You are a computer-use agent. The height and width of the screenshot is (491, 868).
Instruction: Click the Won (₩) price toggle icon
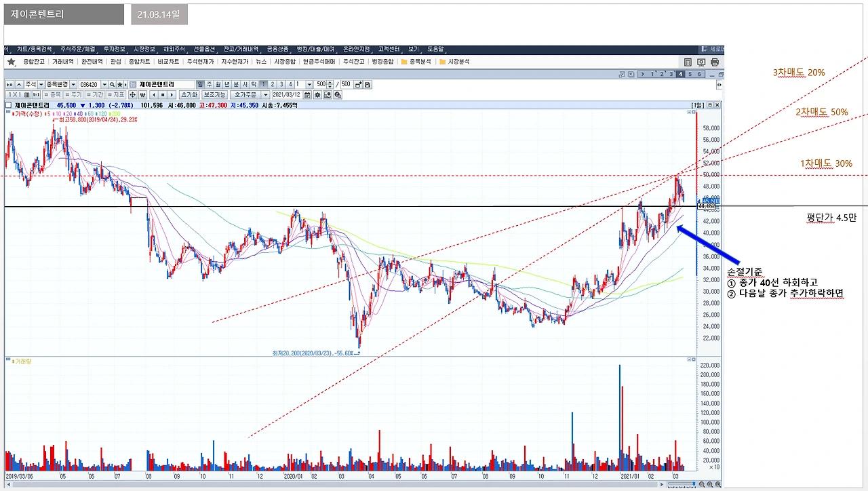click(x=142, y=95)
